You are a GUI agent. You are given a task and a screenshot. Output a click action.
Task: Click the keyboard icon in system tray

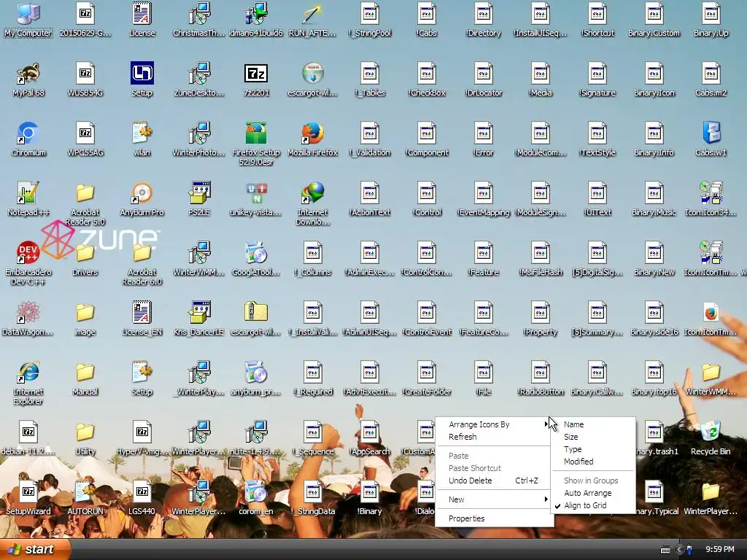[x=665, y=550]
